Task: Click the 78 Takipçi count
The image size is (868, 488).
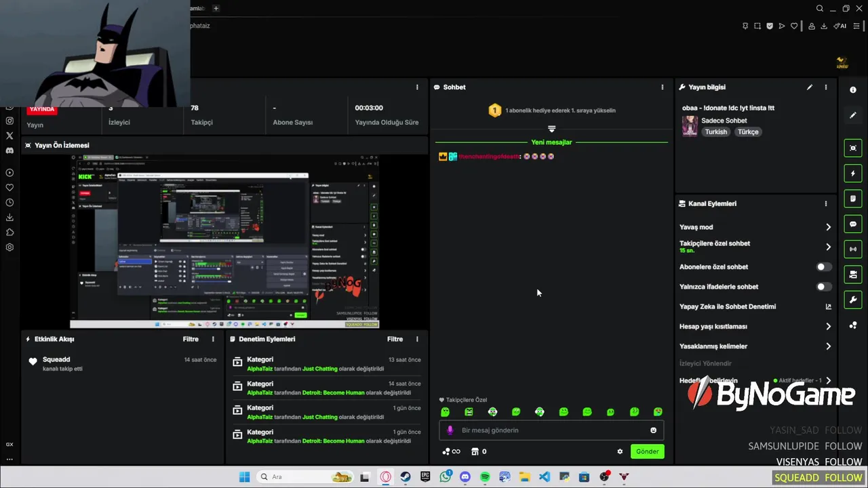Action: [195, 108]
